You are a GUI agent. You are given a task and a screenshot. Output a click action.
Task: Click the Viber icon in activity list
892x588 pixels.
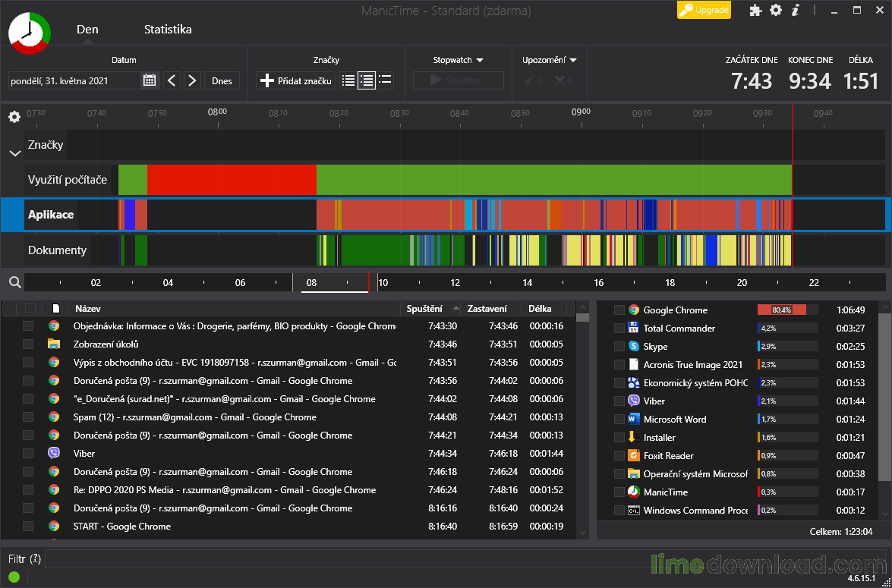coord(54,453)
